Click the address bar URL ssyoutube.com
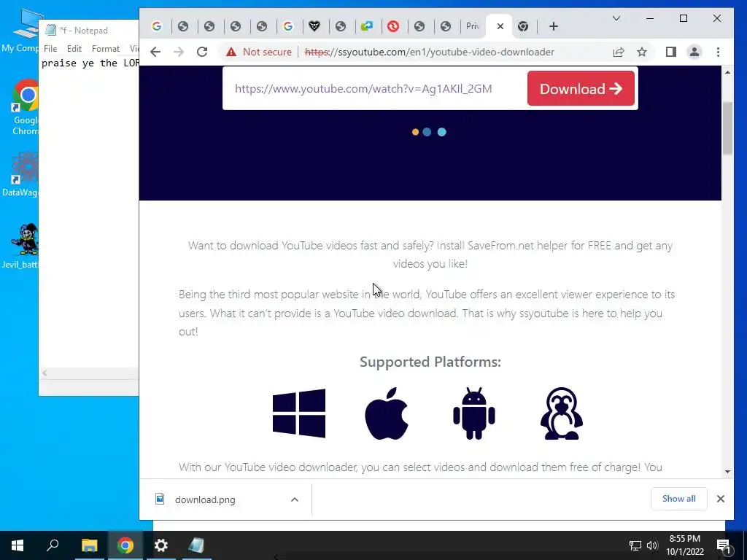Image resolution: width=747 pixels, height=560 pixels. pyautogui.click(x=429, y=52)
